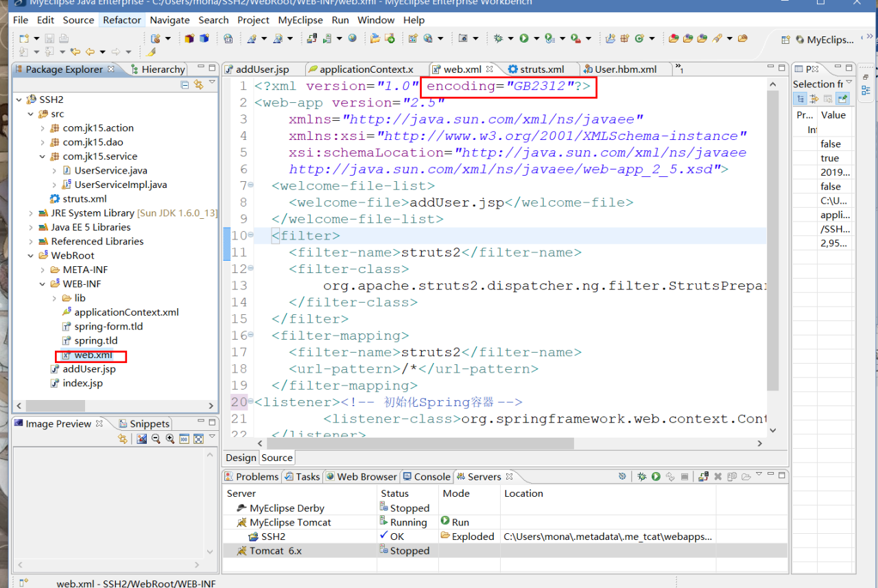This screenshot has height=588, width=878.
Task: Collapse all in Package Explorer toolbar
Action: click(x=185, y=84)
